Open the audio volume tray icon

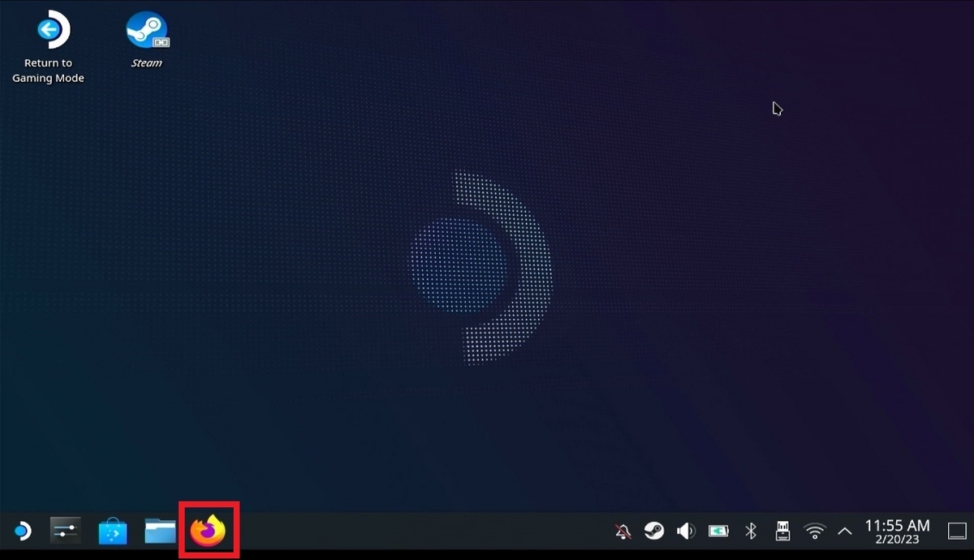tap(686, 532)
